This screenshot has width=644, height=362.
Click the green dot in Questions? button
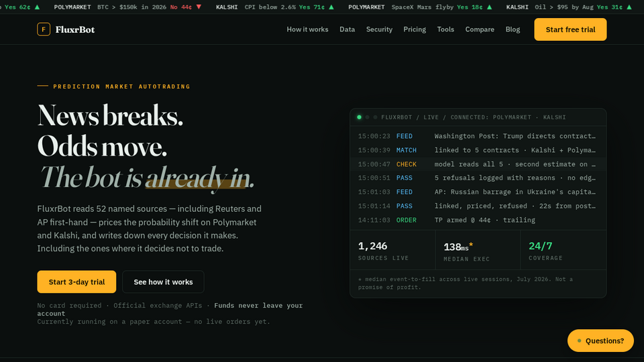point(579,341)
